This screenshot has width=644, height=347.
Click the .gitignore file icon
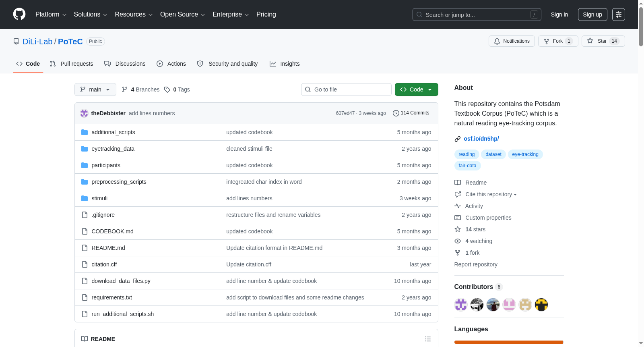click(x=85, y=215)
